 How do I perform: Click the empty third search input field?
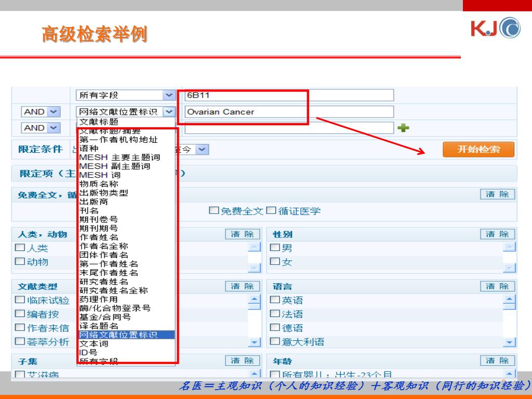click(289, 128)
